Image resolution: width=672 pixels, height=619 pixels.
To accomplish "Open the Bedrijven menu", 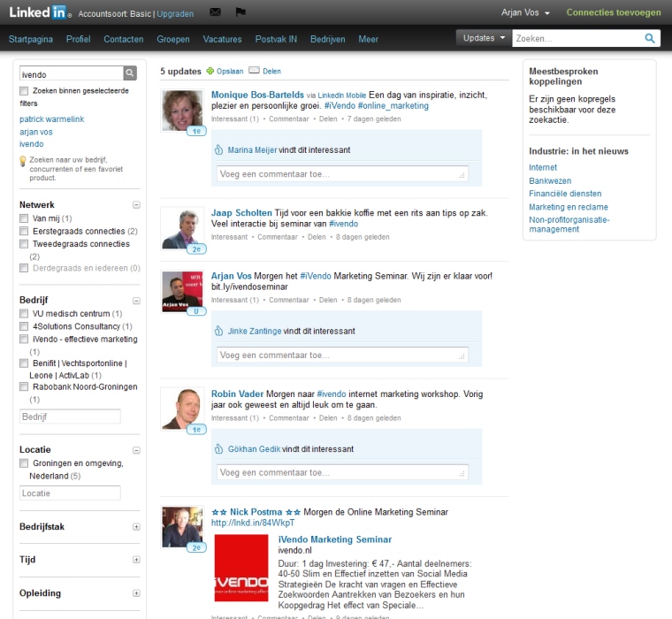I will pyautogui.click(x=327, y=39).
